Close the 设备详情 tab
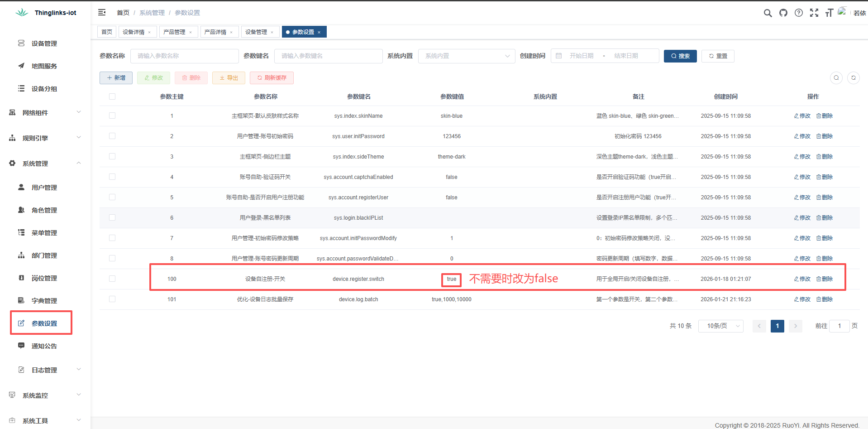Screen dimensions: 868x429 pos(149,32)
